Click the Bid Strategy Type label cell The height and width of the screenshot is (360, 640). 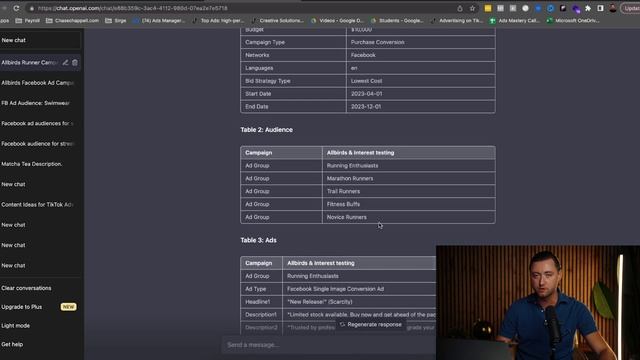pos(293,81)
